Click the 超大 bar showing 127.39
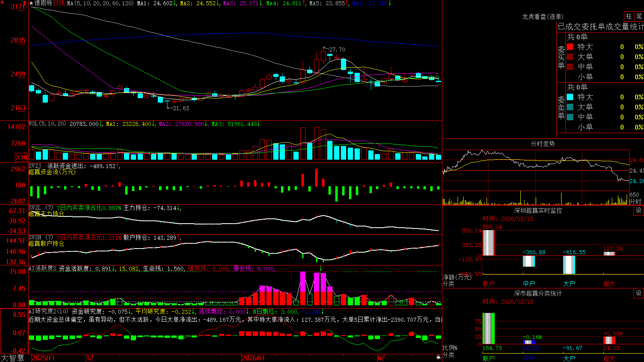 point(609,253)
